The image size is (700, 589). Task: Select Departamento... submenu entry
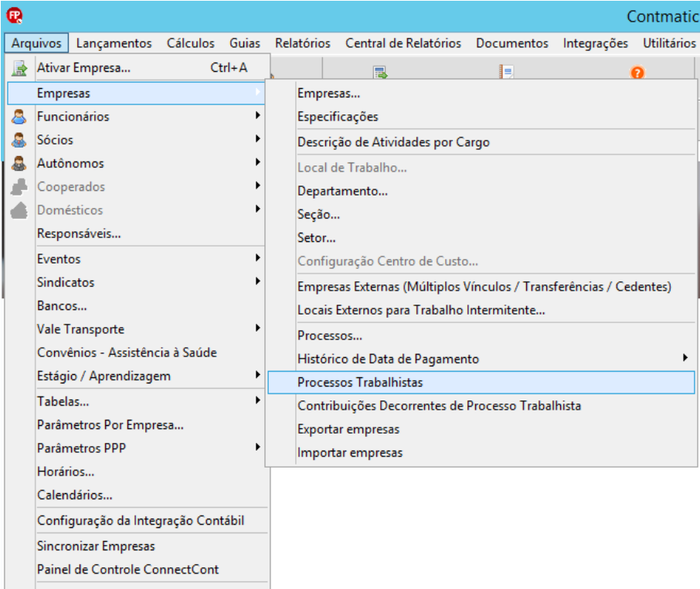coord(481,191)
